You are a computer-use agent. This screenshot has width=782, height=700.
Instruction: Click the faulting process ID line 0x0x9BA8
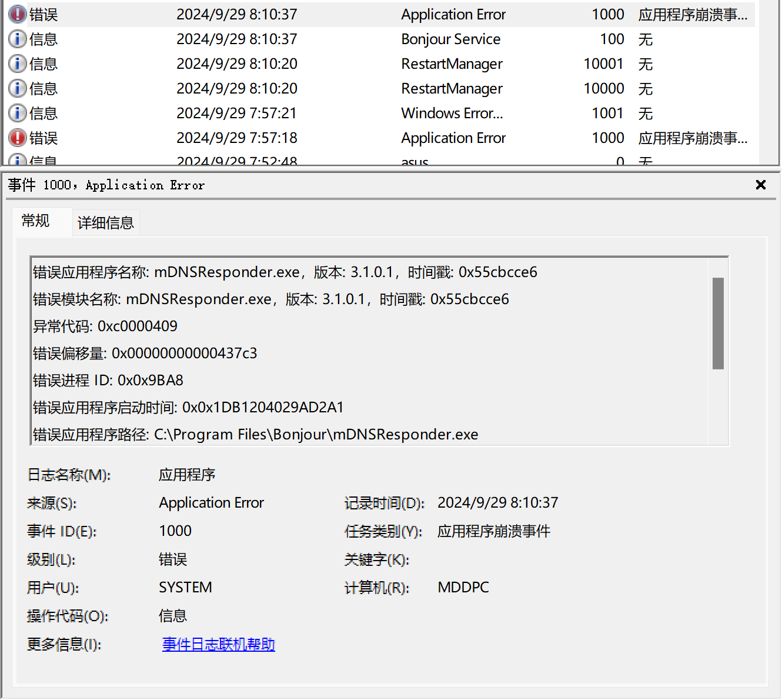click(108, 380)
